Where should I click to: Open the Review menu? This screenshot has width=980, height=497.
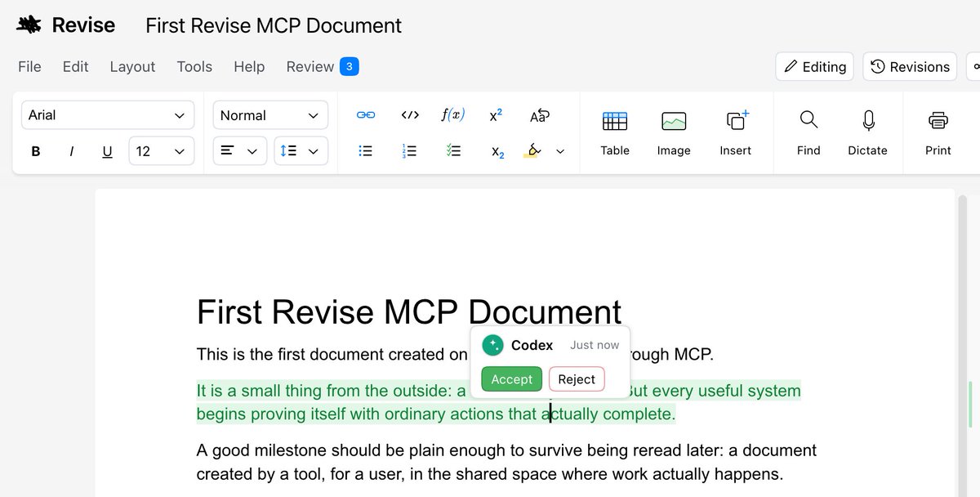[310, 67]
